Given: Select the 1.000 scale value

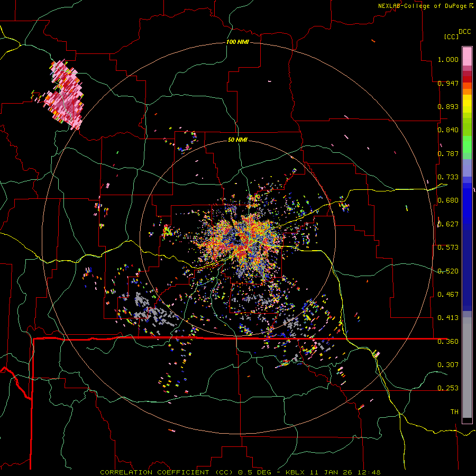Looking at the screenshot, I should click(x=448, y=59).
